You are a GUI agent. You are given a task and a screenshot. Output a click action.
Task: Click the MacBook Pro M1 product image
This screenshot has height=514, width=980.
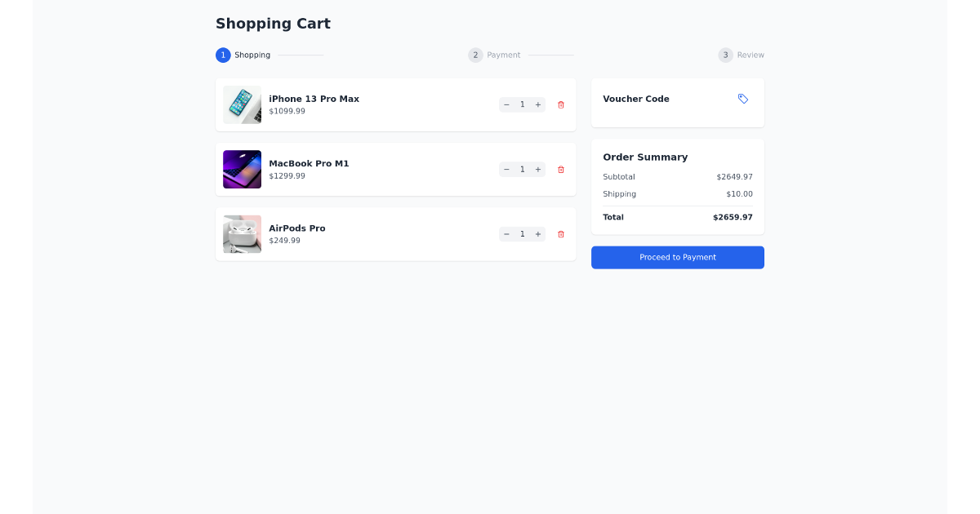242,169
